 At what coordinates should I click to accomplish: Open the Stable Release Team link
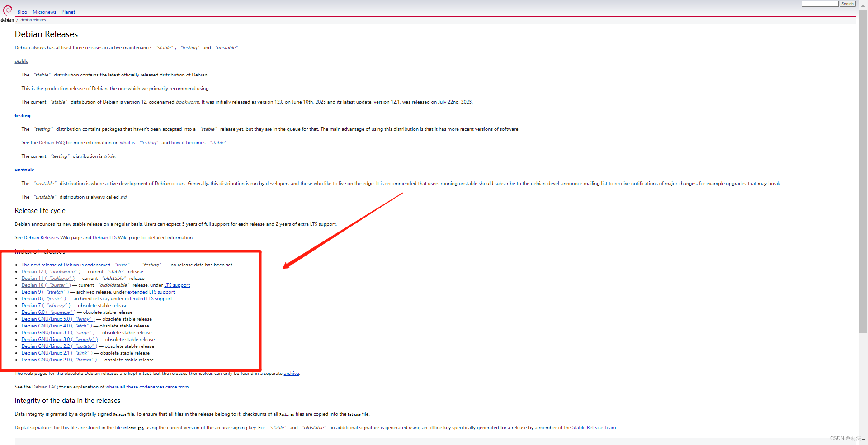pos(594,428)
